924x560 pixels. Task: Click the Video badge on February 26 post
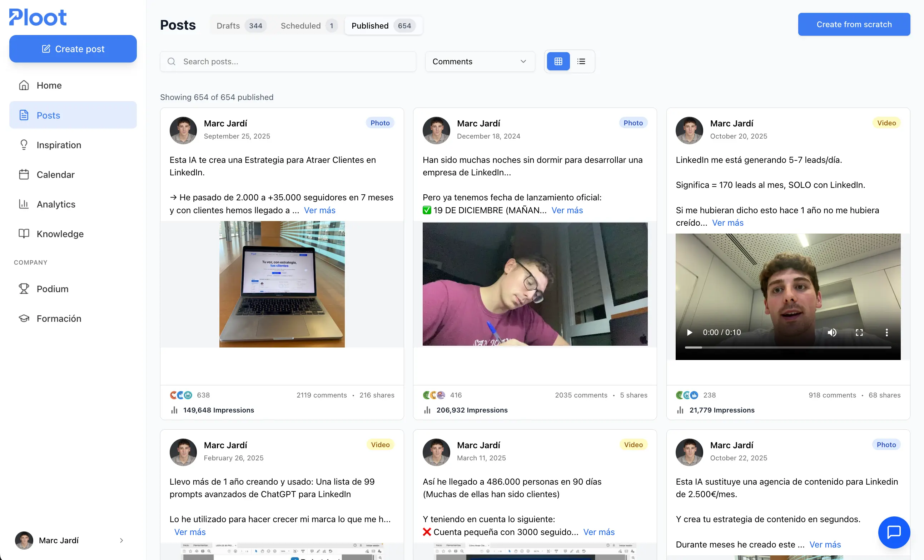(x=380, y=445)
